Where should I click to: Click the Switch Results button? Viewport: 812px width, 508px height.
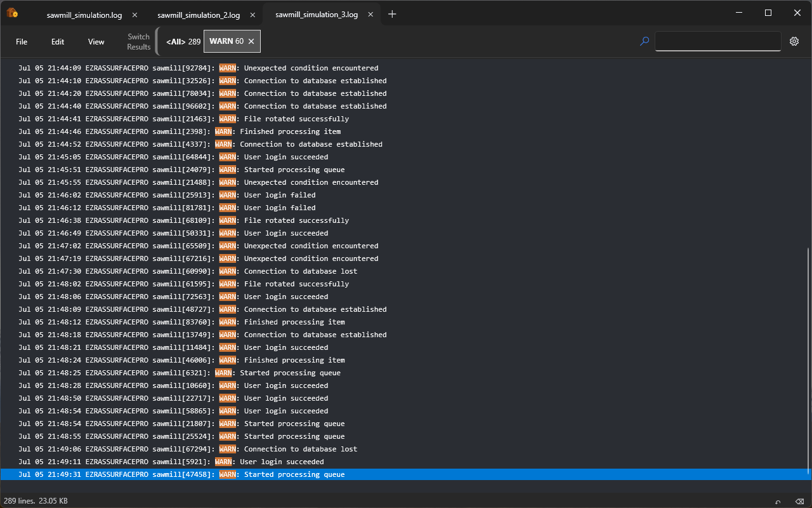click(139, 42)
